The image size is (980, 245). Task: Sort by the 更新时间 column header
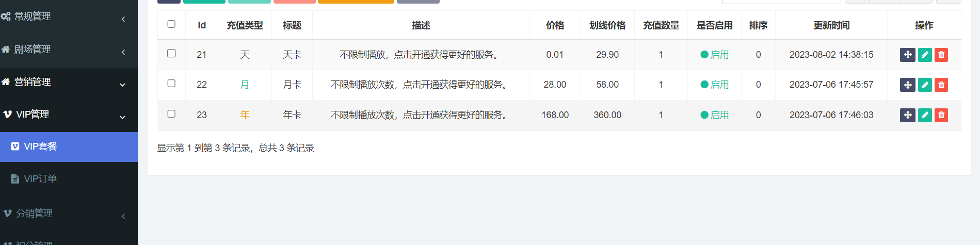831,25
